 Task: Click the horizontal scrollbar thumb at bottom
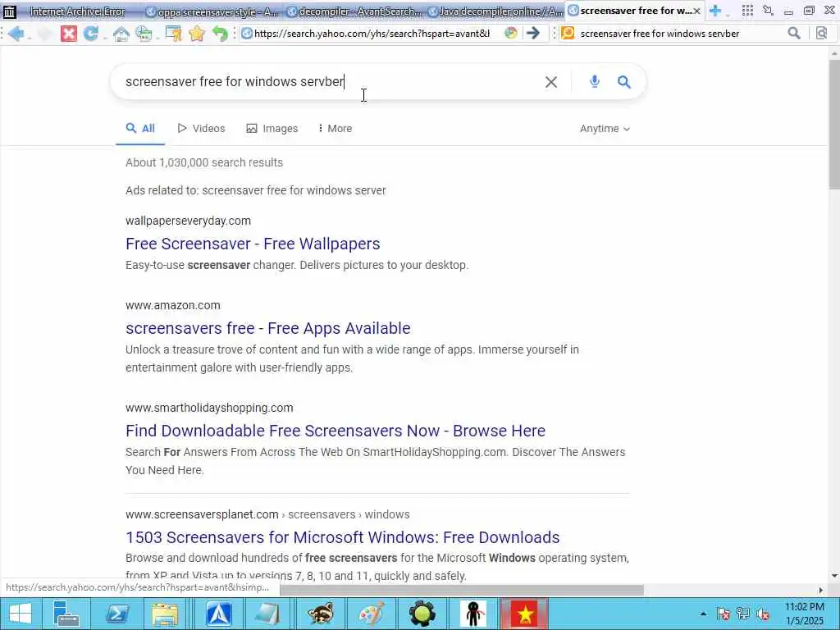(x=462, y=591)
